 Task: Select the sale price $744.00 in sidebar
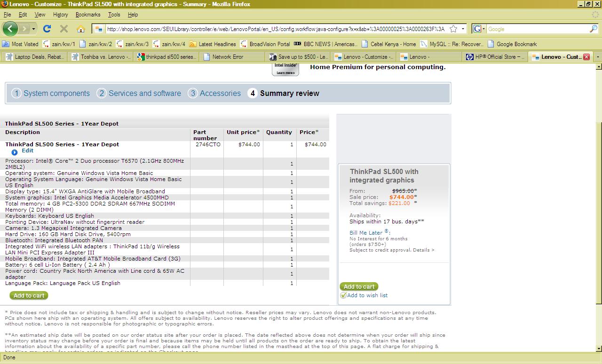[x=401, y=197]
